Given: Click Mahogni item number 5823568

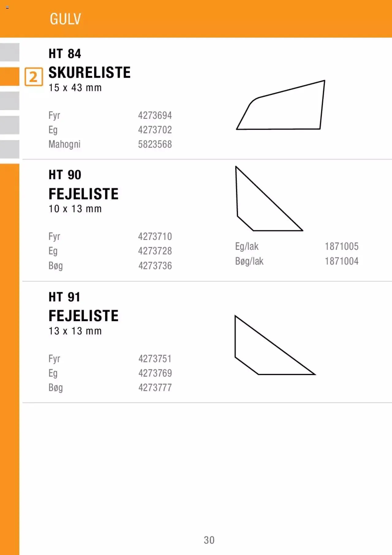Looking at the screenshot, I should click(x=155, y=144).
